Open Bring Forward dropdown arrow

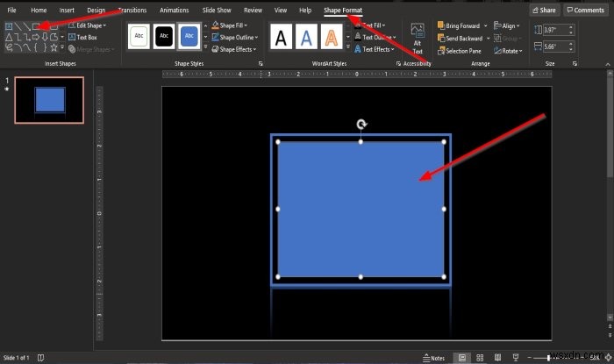coord(486,25)
